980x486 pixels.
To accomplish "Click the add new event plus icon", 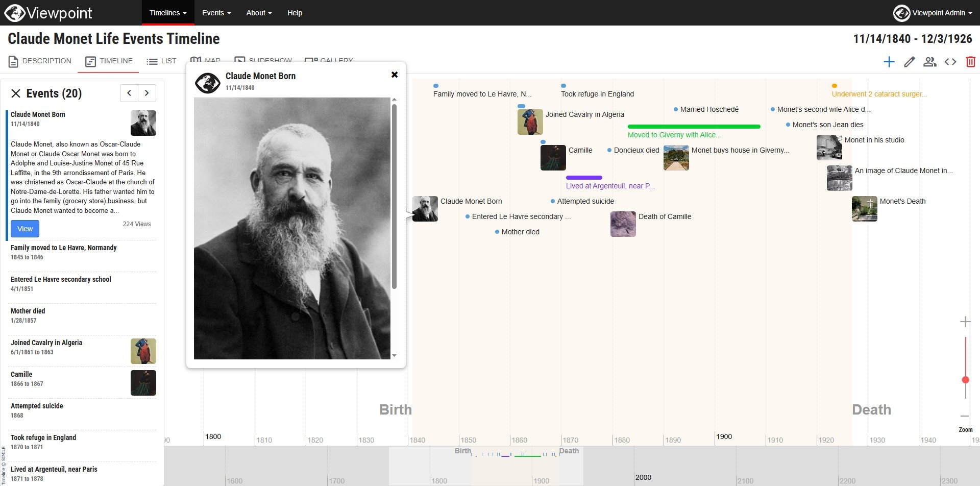I will click(889, 61).
